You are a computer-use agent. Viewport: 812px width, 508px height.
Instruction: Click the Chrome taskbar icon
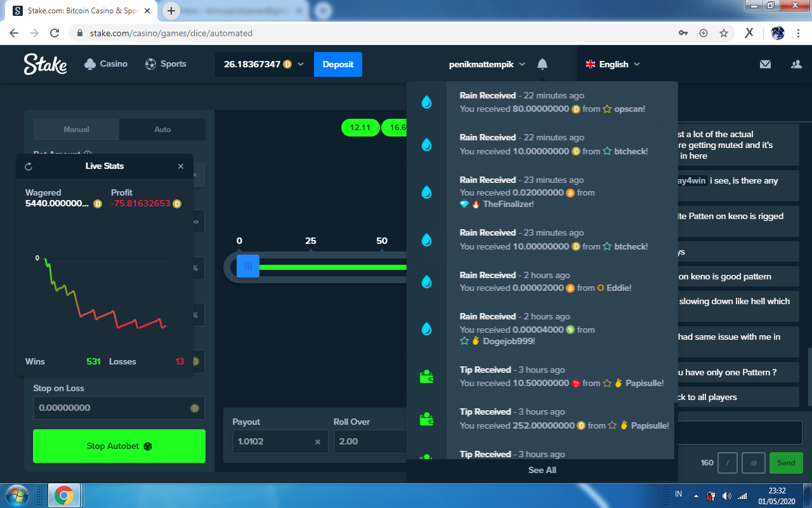coord(63,495)
